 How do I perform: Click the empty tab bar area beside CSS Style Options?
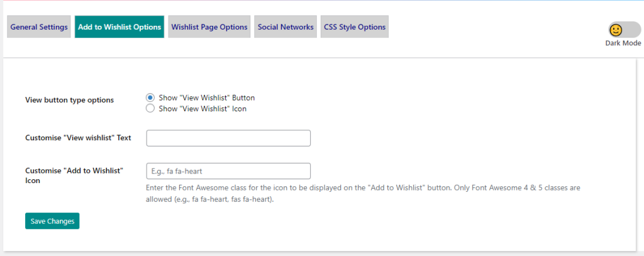point(491,27)
